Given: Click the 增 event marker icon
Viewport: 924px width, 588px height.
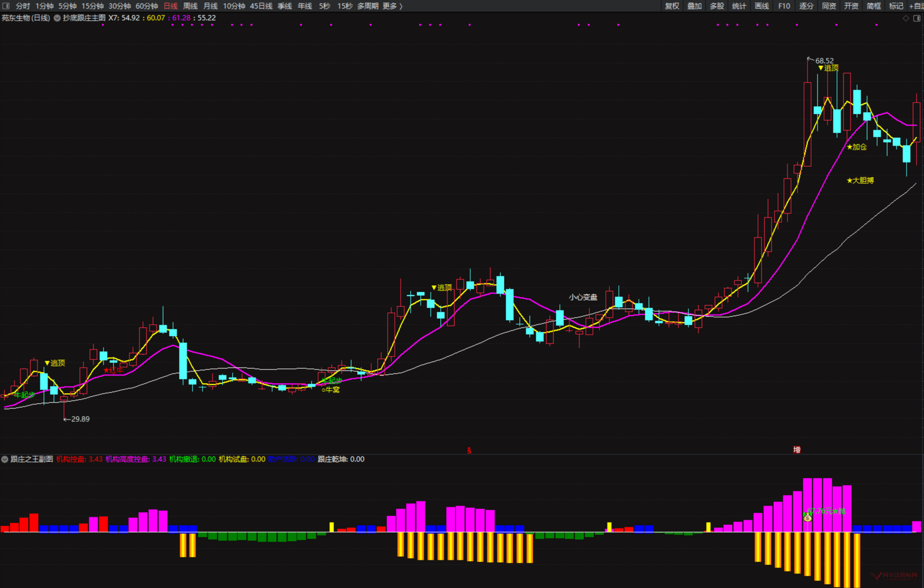Looking at the screenshot, I should (x=797, y=449).
